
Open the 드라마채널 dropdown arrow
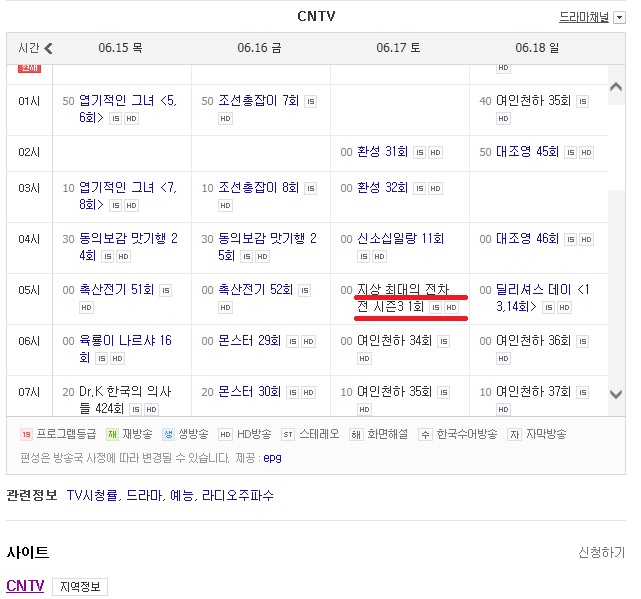[x=619, y=18]
